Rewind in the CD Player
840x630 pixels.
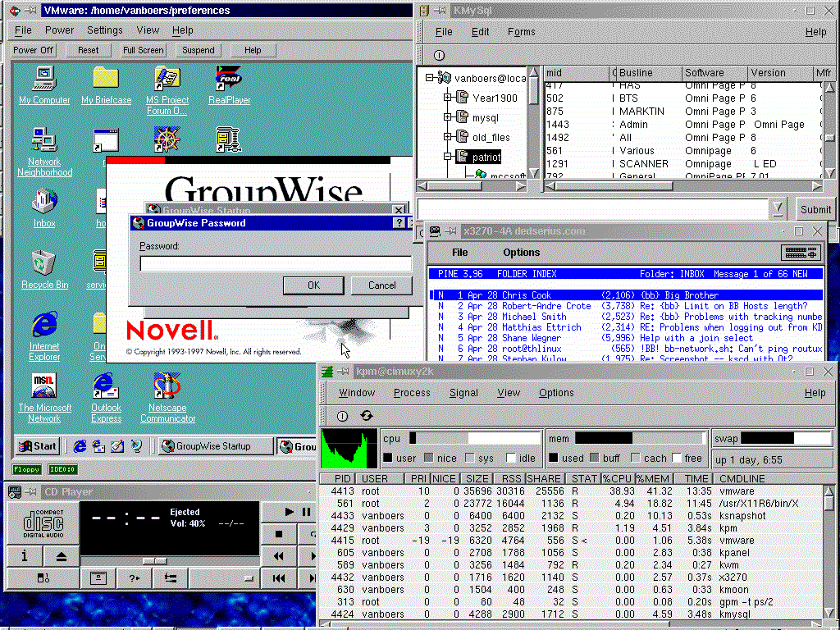click(x=278, y=556)
